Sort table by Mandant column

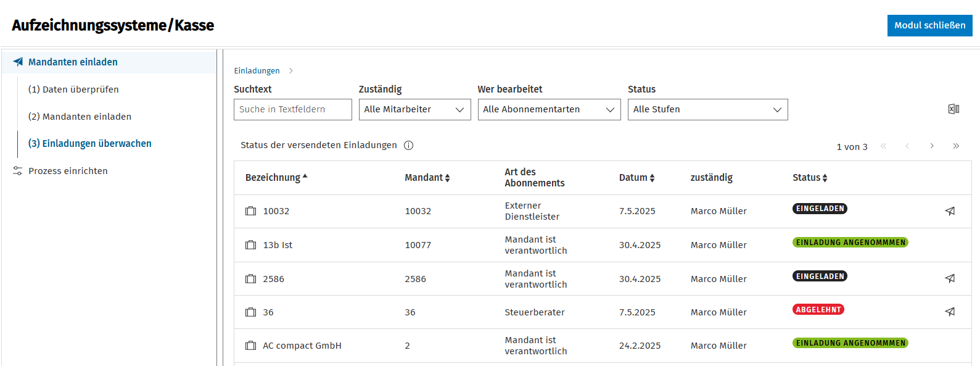click(427, 178)
